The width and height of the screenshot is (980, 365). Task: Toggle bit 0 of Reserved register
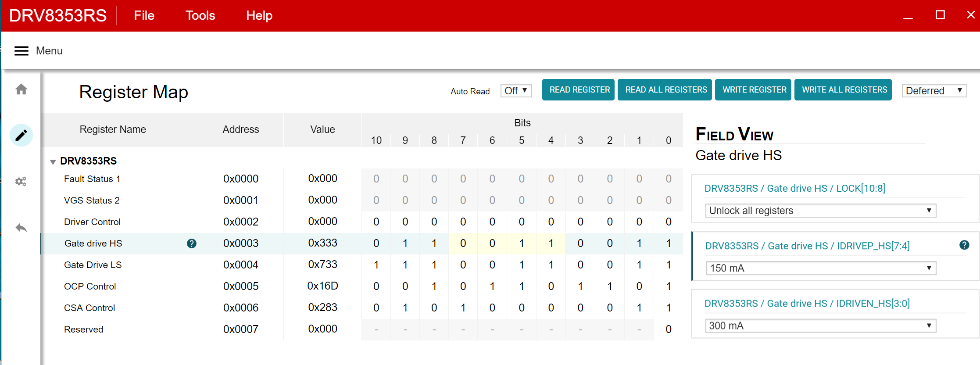click(x=669, y=329)
